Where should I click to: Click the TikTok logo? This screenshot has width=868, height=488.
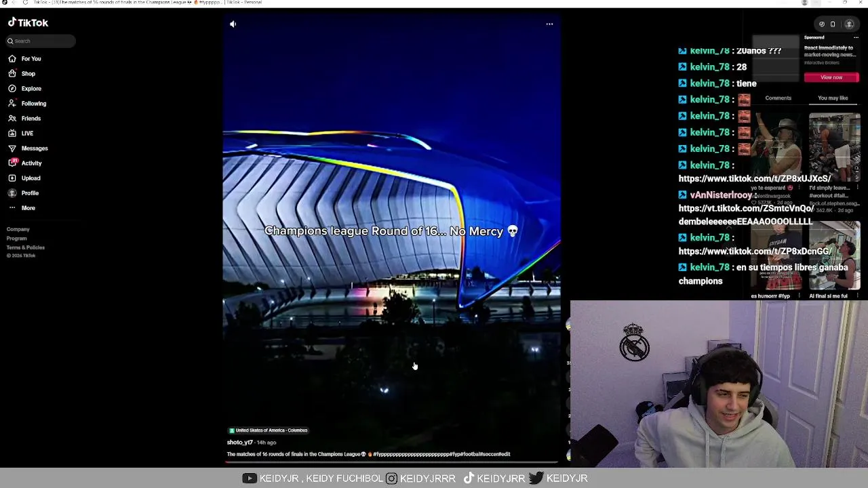28,22
